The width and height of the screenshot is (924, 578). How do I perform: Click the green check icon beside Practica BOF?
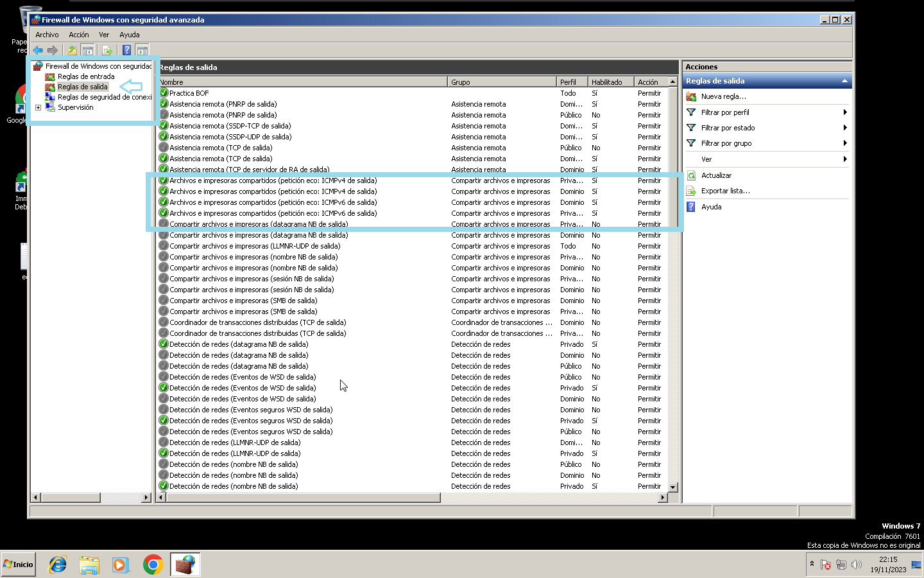point(164,93)
